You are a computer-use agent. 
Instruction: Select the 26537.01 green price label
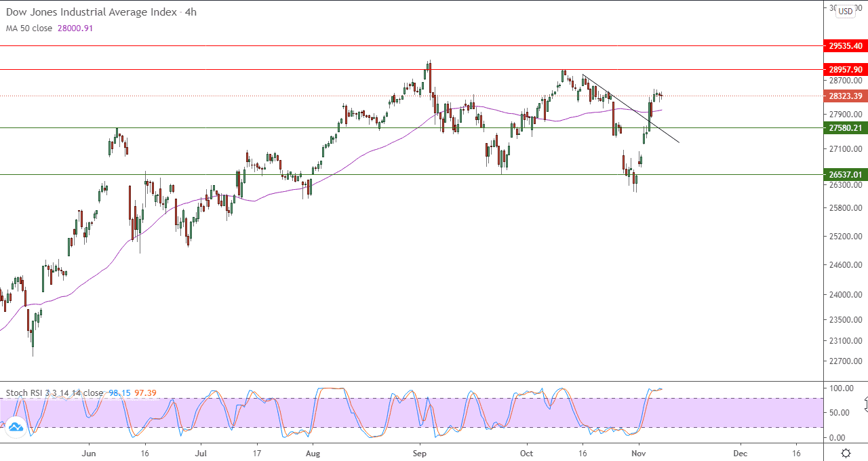[x=845, y=174]
